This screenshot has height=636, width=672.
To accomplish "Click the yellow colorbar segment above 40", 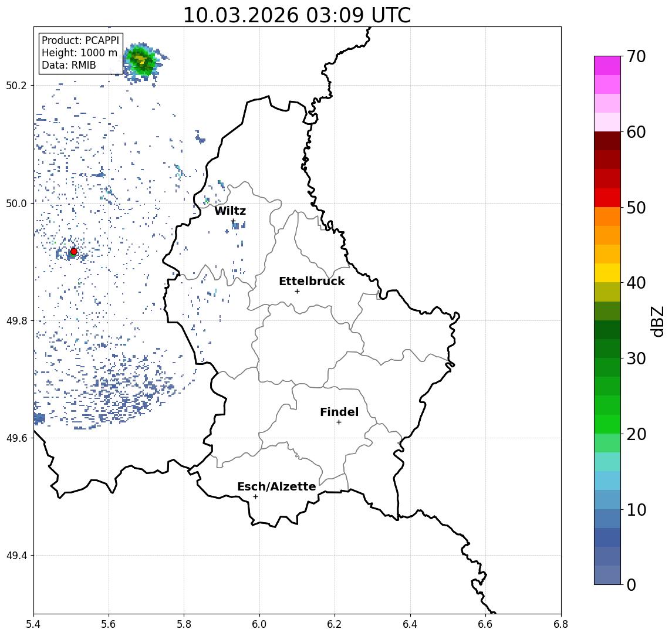I will 607,273.
